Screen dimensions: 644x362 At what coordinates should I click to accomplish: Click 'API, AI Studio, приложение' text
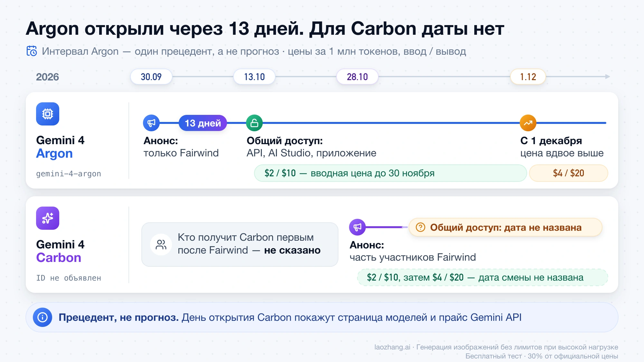point(311,153)
